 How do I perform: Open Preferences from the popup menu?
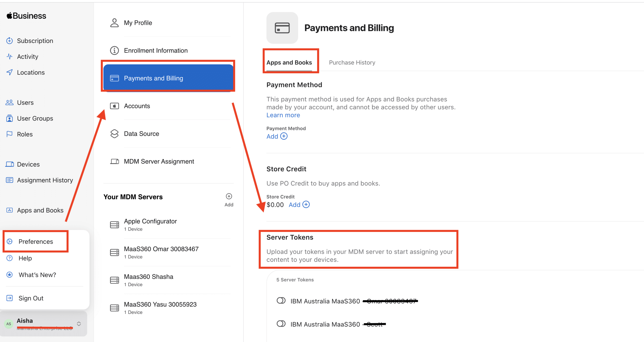tap(36, 241)
